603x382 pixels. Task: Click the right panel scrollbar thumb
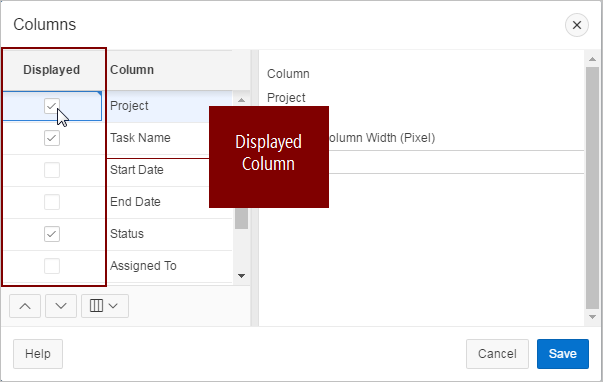click(x=592, y=188)
